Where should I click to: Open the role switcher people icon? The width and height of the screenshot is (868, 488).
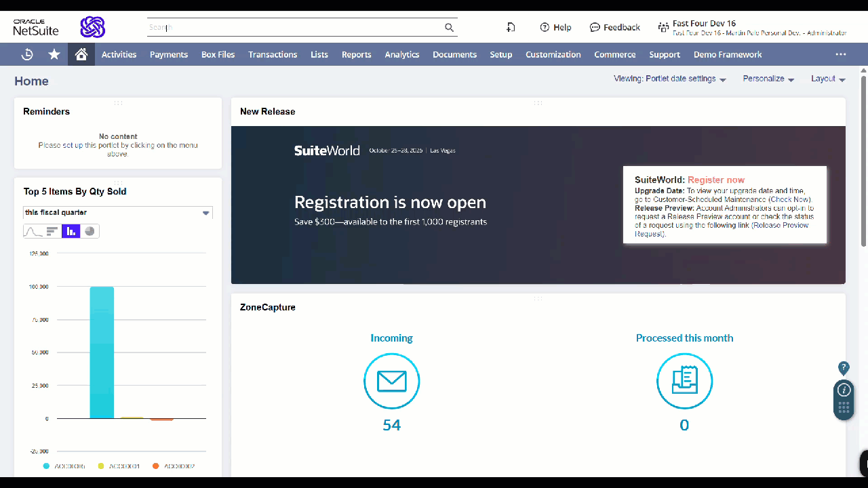663,28
